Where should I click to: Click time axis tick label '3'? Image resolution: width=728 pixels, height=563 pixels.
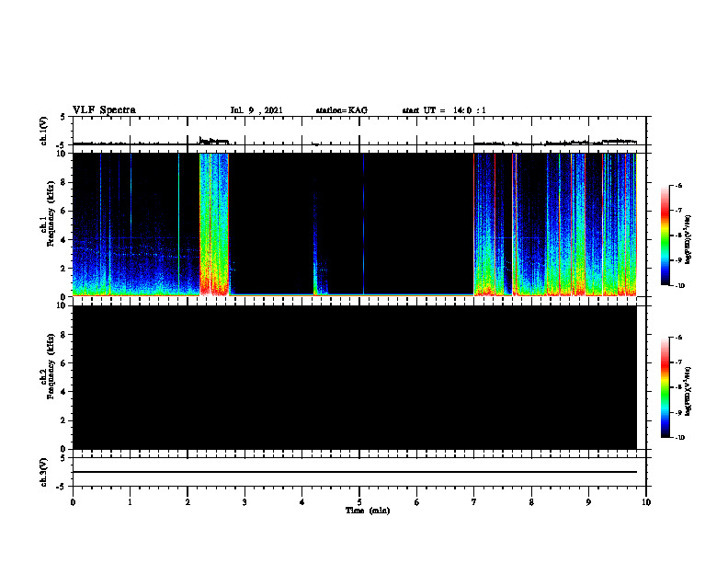coord(245,502)
